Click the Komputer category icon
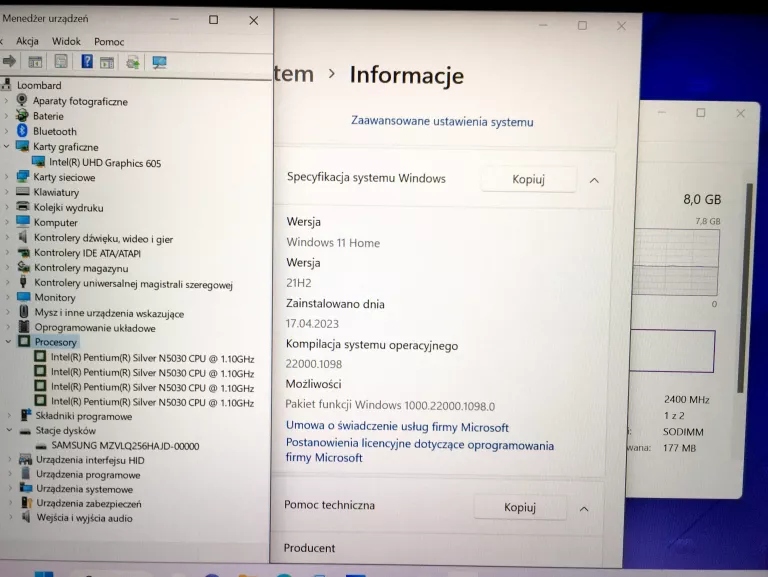 (23, 221)
